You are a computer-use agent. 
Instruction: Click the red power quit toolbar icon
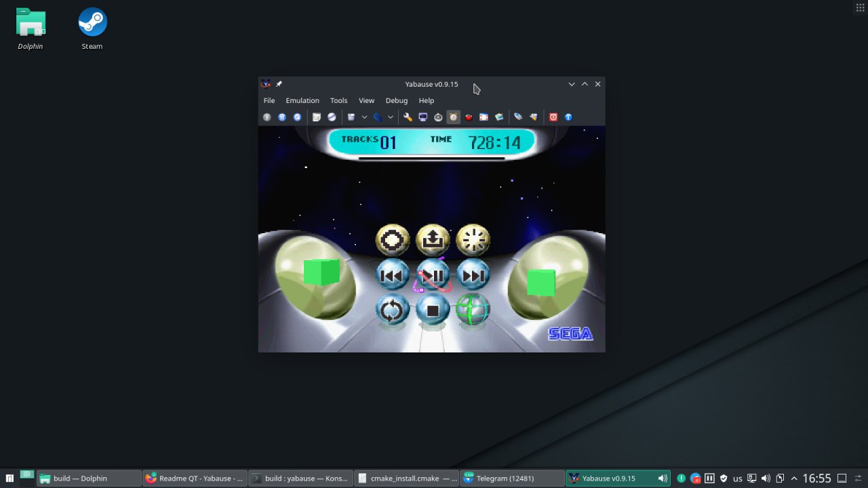coord(553,117)
